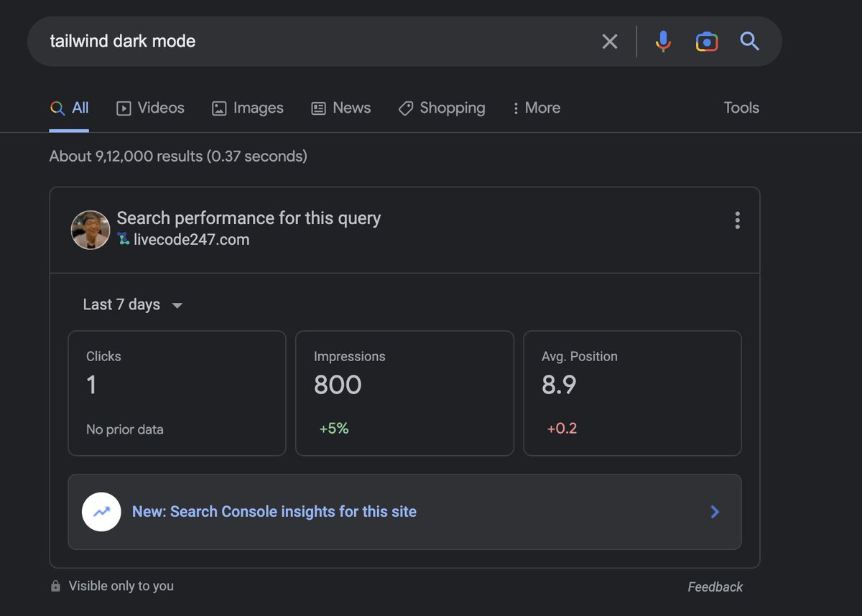Click the profile avatar on the performance card

pyautogui.click(x=91, y=230)
